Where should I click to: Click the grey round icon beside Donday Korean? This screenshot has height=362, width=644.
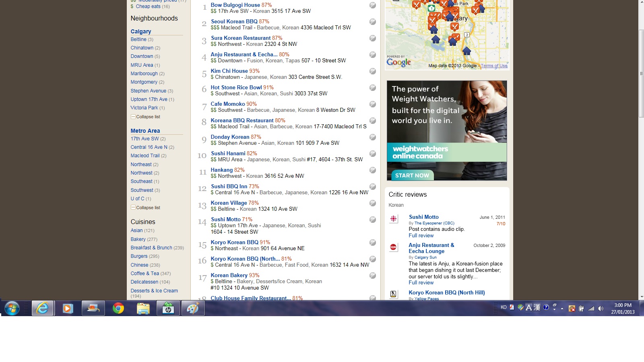pyautogui.click(x=373, y=137)
